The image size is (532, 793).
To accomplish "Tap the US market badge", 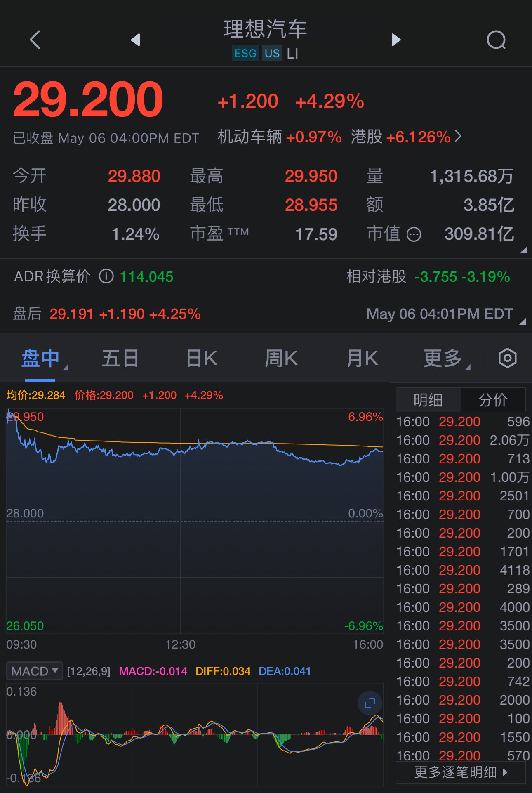I will (x=272, y=53).
